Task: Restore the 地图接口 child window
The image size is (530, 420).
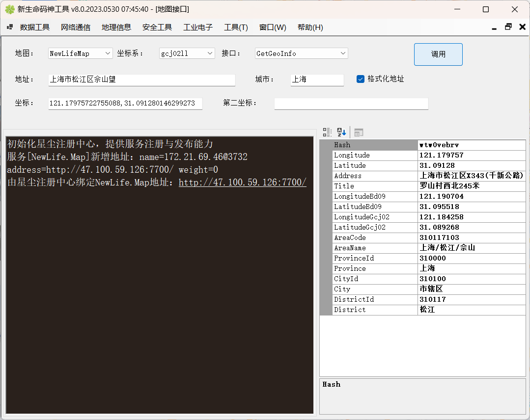Action: (x=508, y=27)
